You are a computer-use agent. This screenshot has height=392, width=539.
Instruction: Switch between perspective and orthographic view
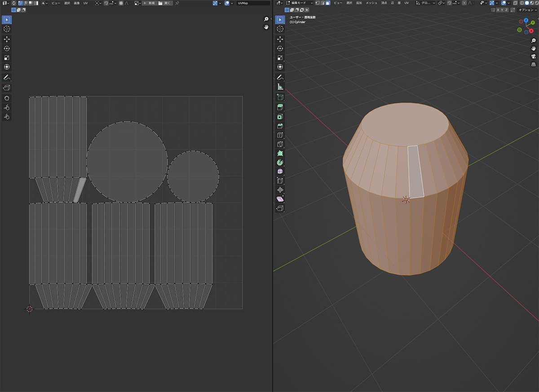pos(533,64)
